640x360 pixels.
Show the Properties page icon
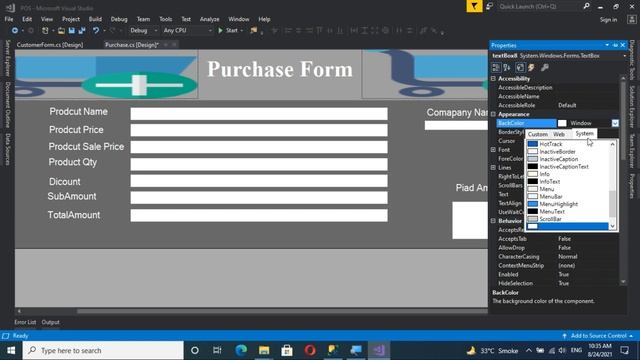point(520,67)
